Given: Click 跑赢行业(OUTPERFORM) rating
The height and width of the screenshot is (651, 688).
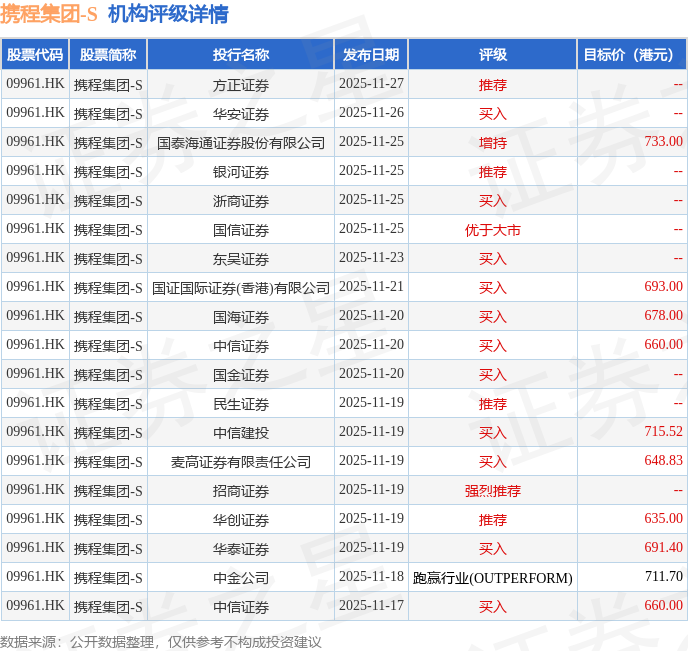Looking at the screenshot, I should [493, 578].
